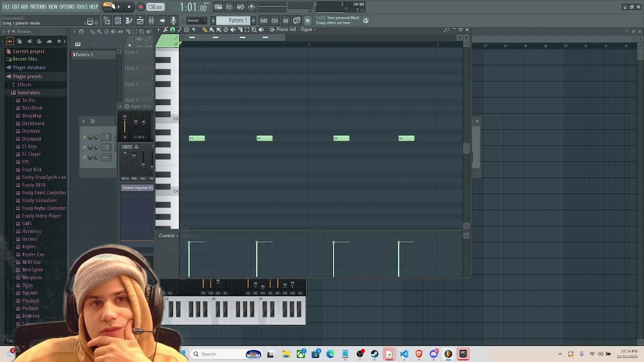Open the mixer faders icon

click(x=151, y=21)
